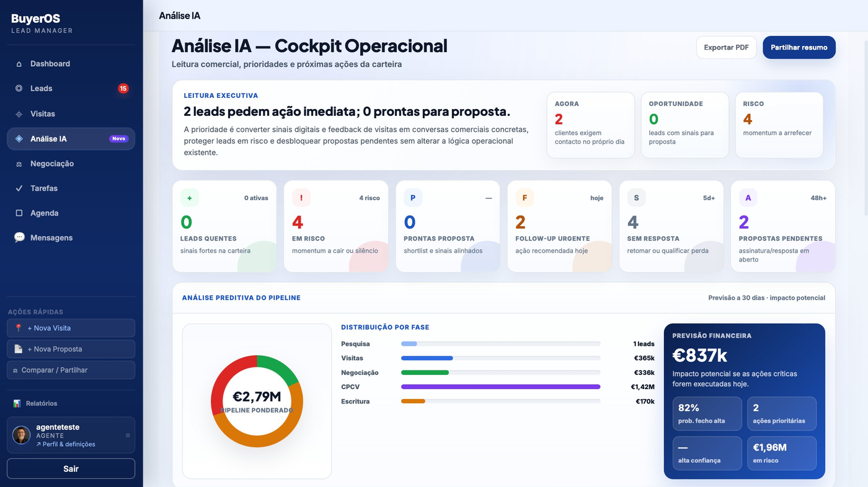This screenshot has height=487, width=868.
Task: Click the pin icon beside Nova Visita
Action: [19, 328]
